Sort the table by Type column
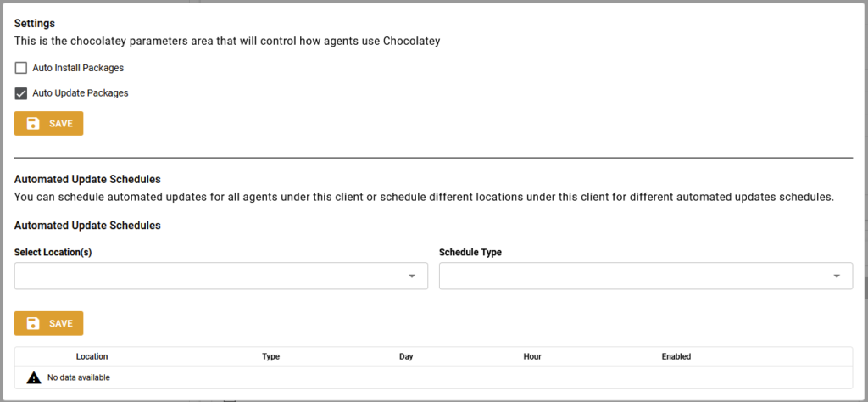The image size is (868, 402). point(270,356)
